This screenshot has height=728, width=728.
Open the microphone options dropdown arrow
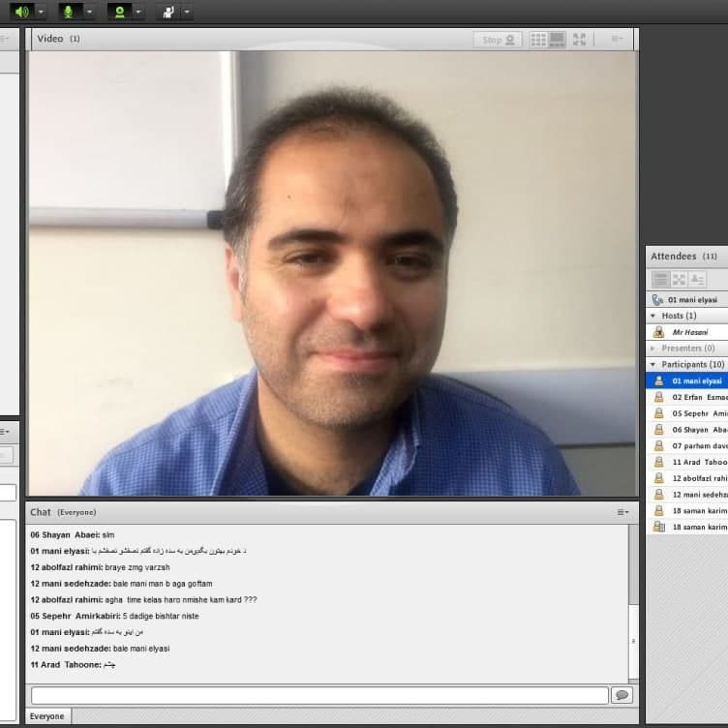[x=89, y=12]
